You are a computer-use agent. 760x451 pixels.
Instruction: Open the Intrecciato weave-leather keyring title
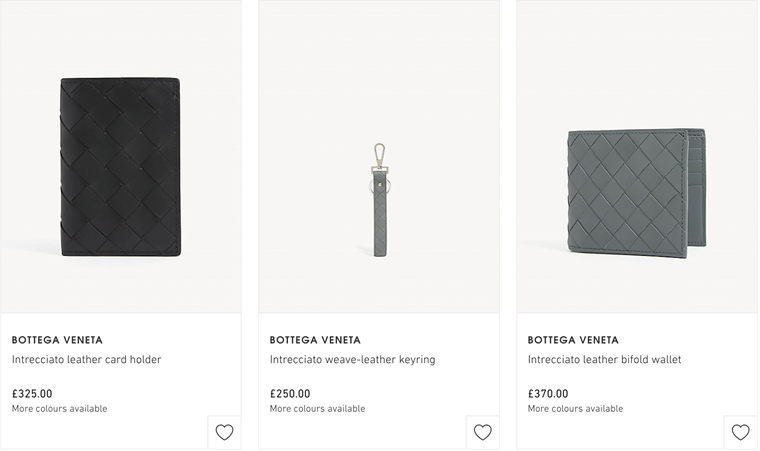pos(352,359)
